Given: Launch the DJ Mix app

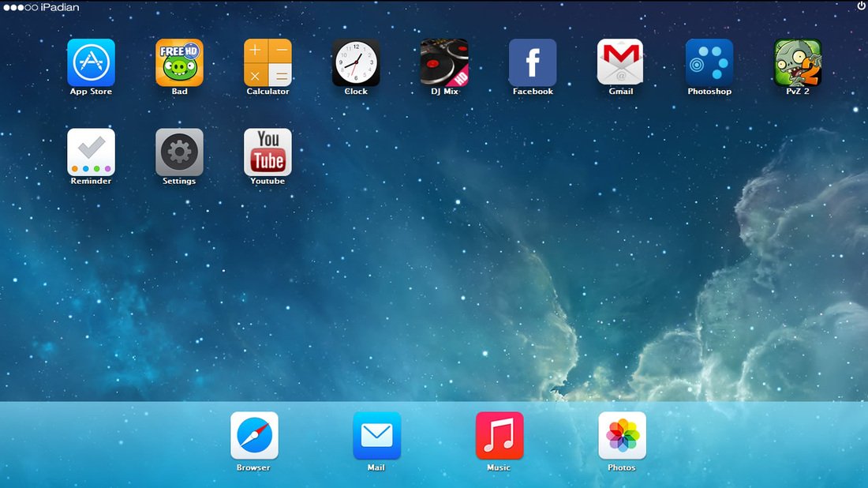Looking at the screenshot, I should coord(444,62).
